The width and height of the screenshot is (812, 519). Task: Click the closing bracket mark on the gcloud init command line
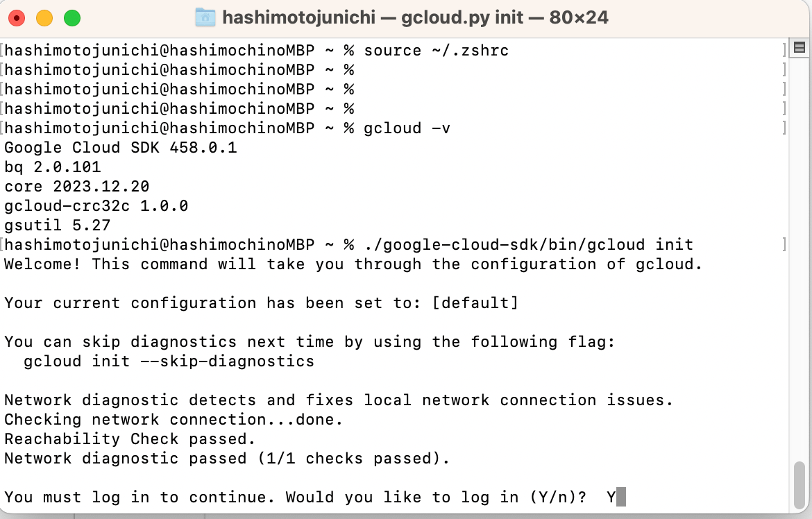[784, 244]
